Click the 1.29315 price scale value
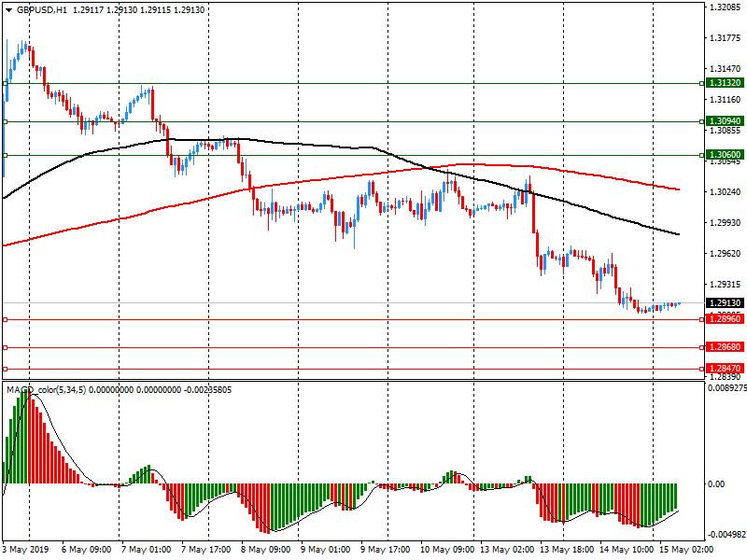This screenshot has width=747, height=560. 726,285
